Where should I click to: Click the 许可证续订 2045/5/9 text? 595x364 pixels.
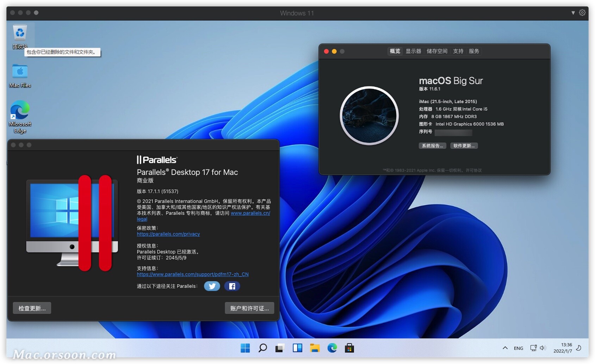pyautogui.click(x=162, y=258)
